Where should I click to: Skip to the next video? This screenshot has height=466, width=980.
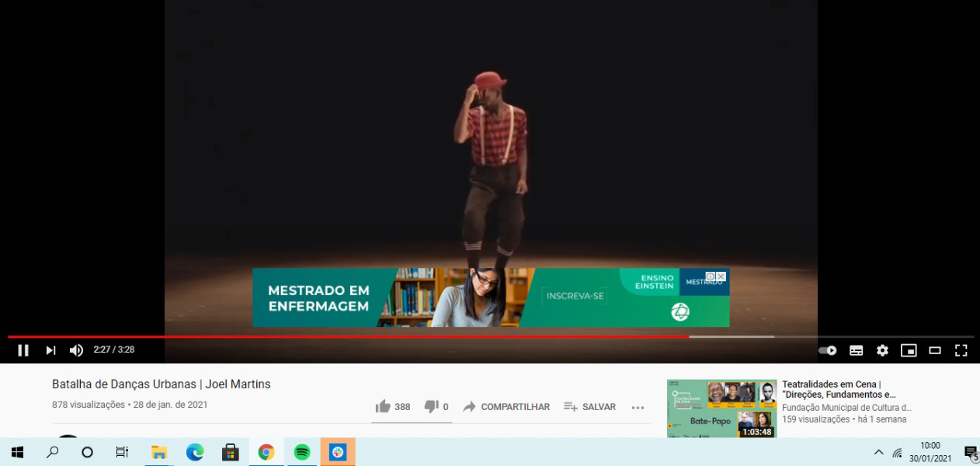(50, 350)
